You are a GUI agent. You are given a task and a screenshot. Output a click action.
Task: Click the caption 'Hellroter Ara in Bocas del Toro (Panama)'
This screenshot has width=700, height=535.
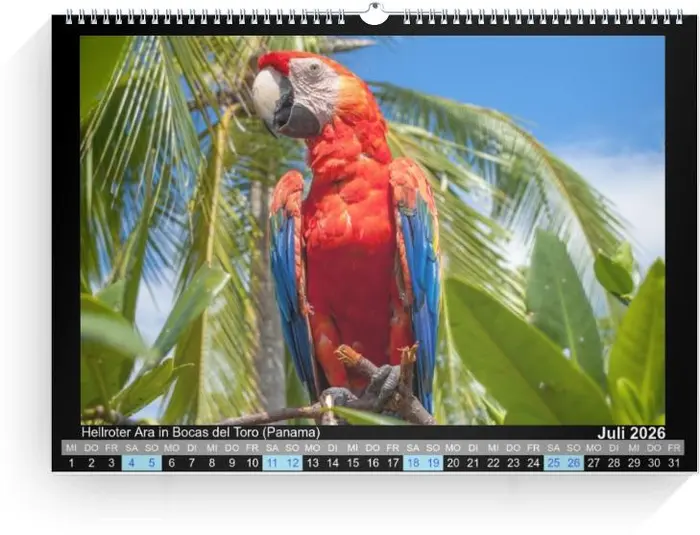pos(200,433)
